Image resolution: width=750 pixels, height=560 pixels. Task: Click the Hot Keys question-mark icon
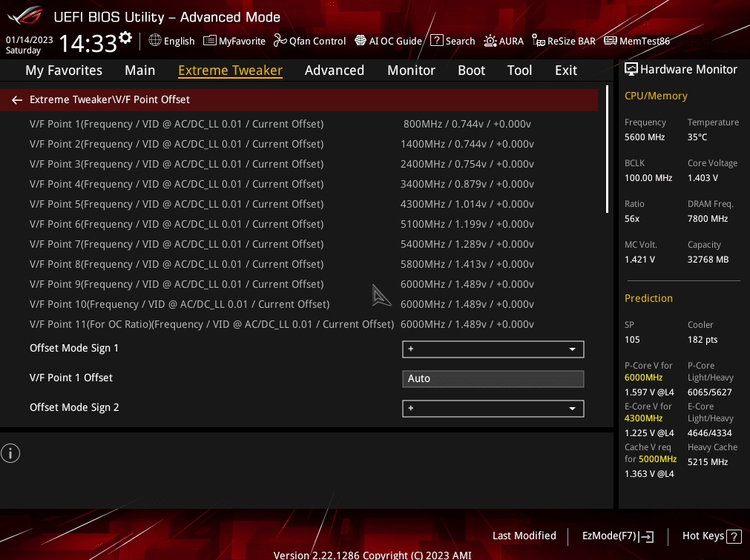click(x=734, y=536)
